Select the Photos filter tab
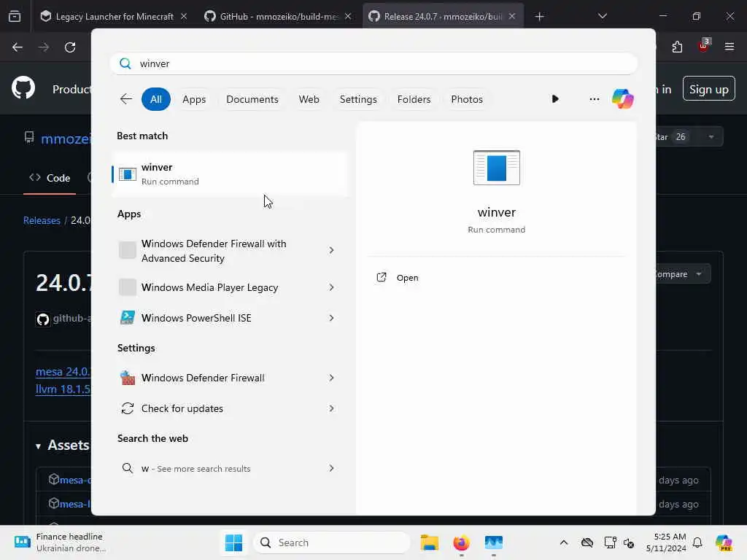This screenshot has width=747, height=560. tap(467, 99)
